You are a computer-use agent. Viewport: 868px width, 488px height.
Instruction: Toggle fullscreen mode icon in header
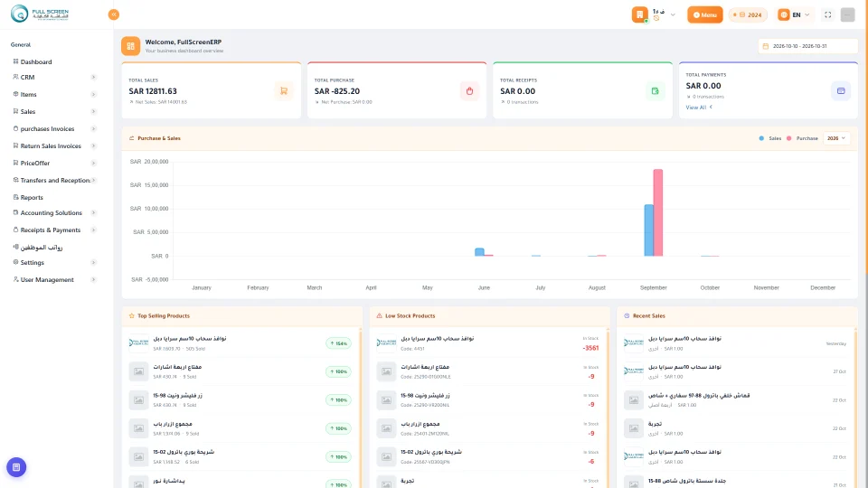click(x=827, y=15)
